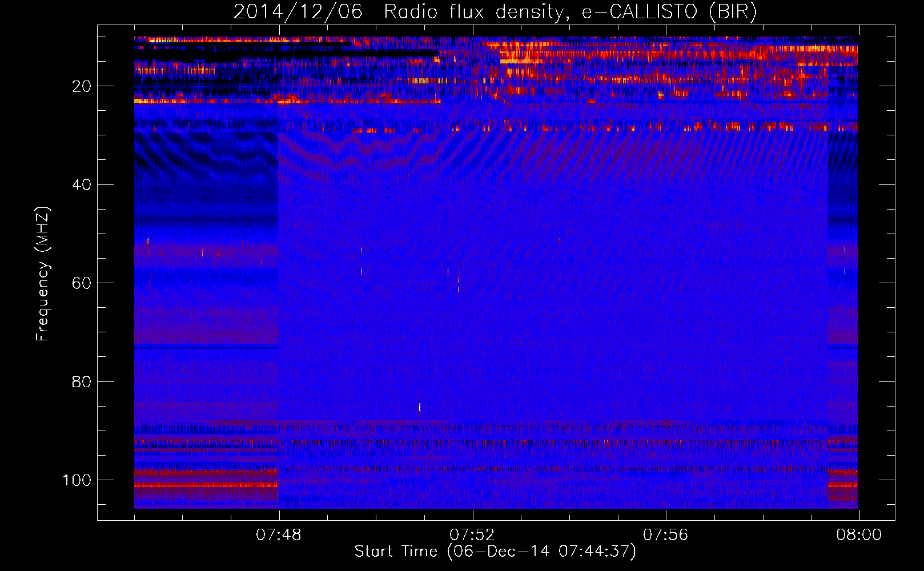Click the 'Start Time (06-Dec-14 07:44:37)' label
The height and width of the screenshot is (571, 924).
point(495,552)
